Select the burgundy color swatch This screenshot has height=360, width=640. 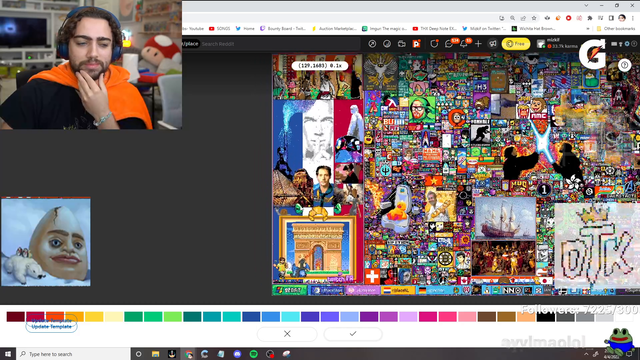tap(16, 316)
